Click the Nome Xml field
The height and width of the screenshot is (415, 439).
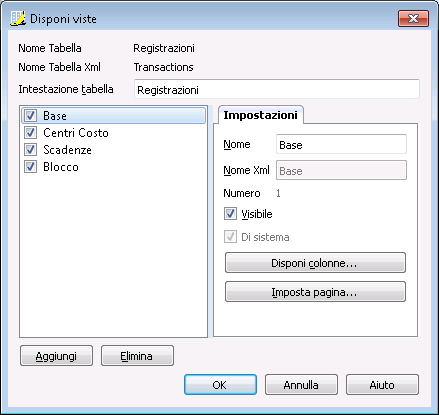click(341, 170)
